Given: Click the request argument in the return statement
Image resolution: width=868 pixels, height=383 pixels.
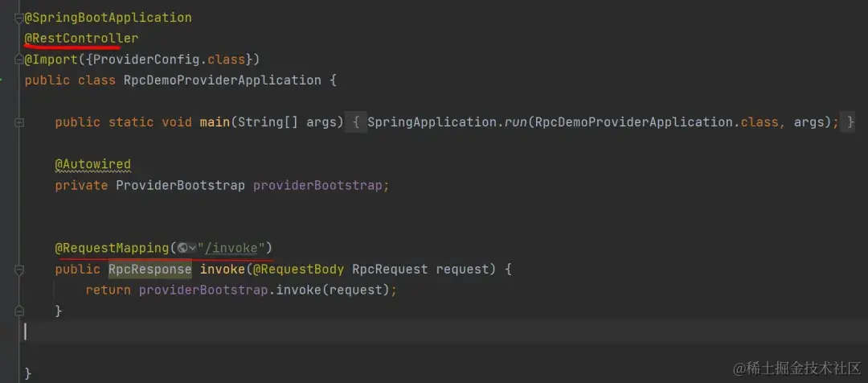Looking at the screenshot, I should click(355, 290).
